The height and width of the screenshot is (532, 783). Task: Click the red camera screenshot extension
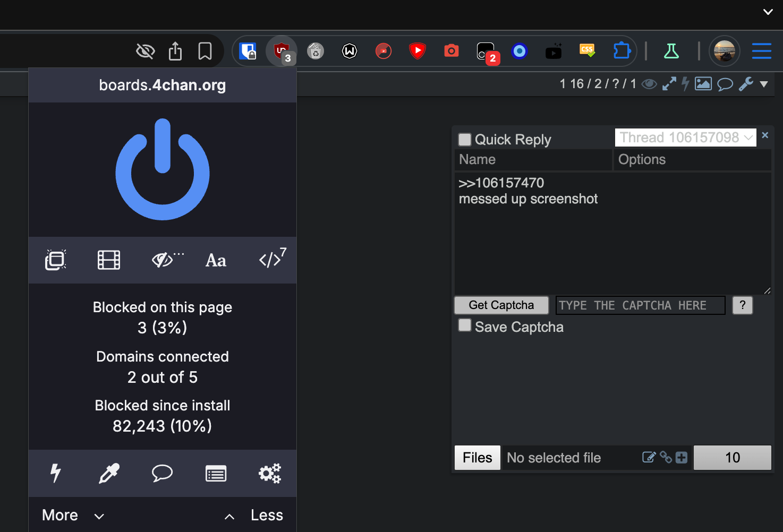pos(452,51)
